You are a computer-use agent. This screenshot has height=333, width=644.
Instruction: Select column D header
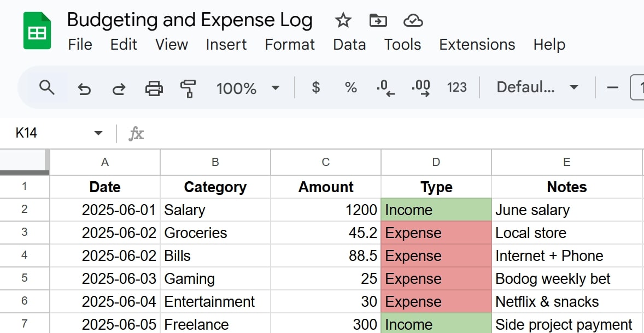click(x=436, y=162)
